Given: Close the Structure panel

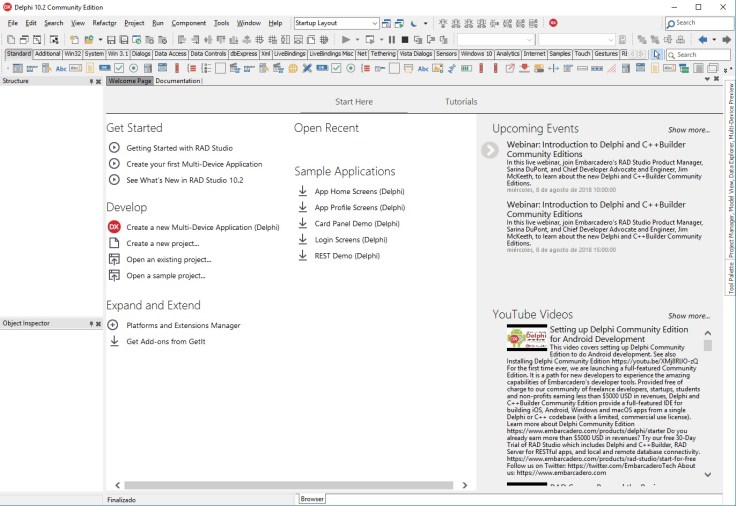Looking at the screenshot, I should tap(98, 81).
